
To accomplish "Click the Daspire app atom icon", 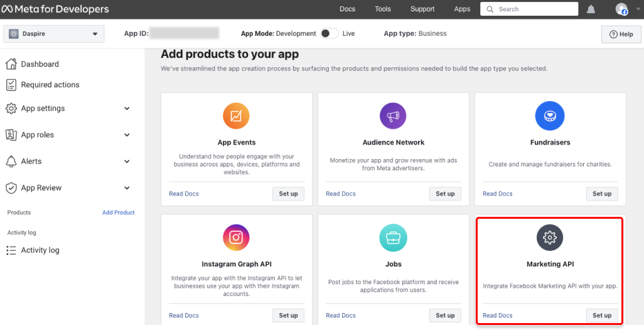I will pyautogui.click(x=14, y=34).
